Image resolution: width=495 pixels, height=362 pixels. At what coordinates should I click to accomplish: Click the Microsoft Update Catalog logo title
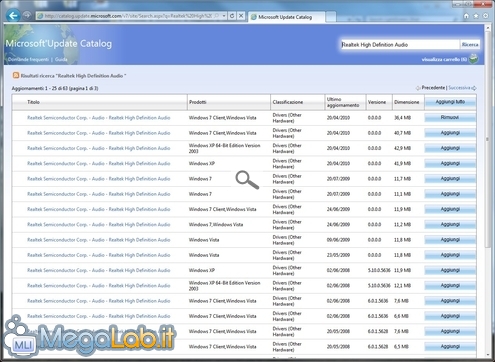[x=59, y=44]
